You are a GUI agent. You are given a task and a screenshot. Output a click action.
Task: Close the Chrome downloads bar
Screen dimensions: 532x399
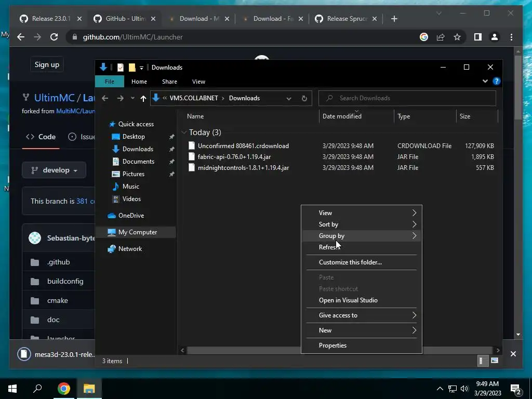point(513,354)
